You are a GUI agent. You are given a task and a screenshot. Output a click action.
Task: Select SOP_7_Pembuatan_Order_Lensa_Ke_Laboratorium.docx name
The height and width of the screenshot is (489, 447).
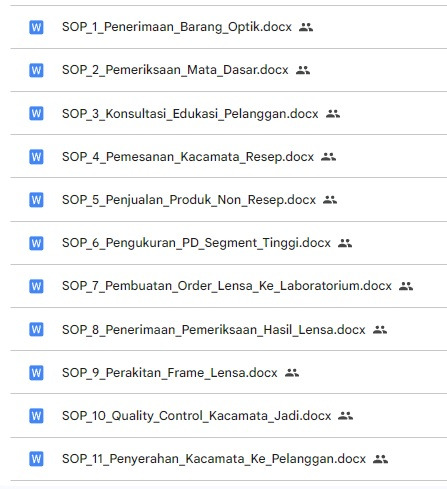click(x=227, y=286)
